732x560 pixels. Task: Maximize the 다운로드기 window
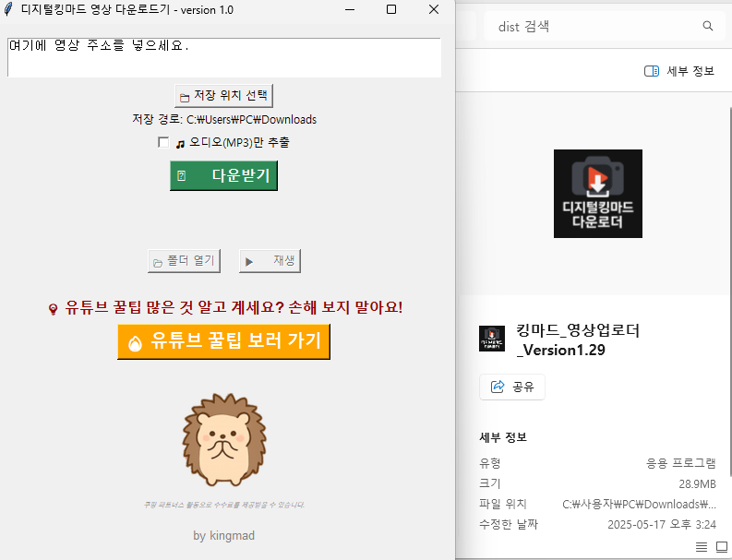coord(391,9)
